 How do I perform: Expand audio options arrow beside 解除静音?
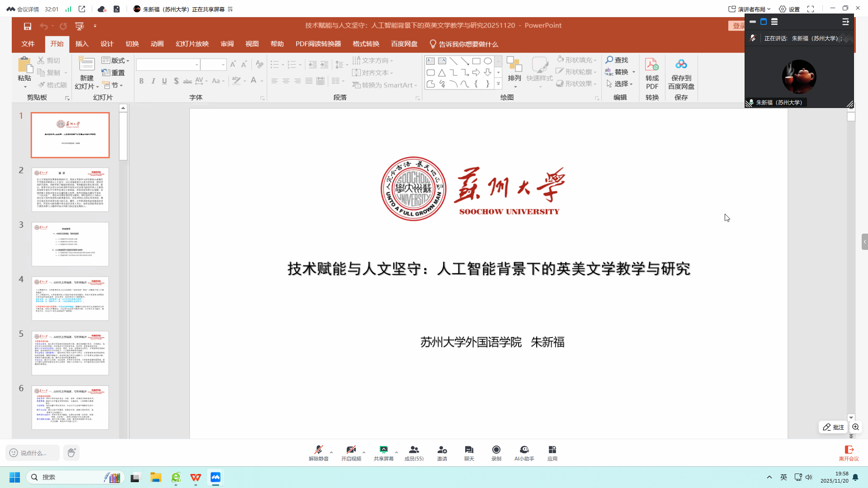tap(331, 452)
